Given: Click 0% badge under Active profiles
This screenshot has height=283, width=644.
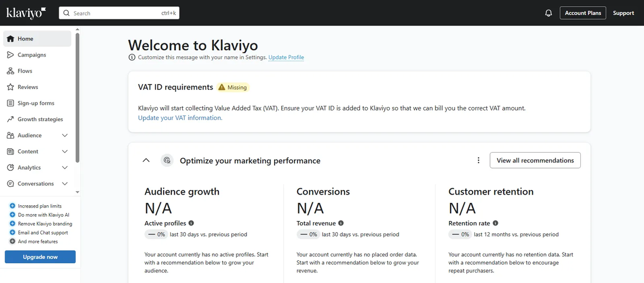Looking at the screenshot, I should tap(156, 235).
